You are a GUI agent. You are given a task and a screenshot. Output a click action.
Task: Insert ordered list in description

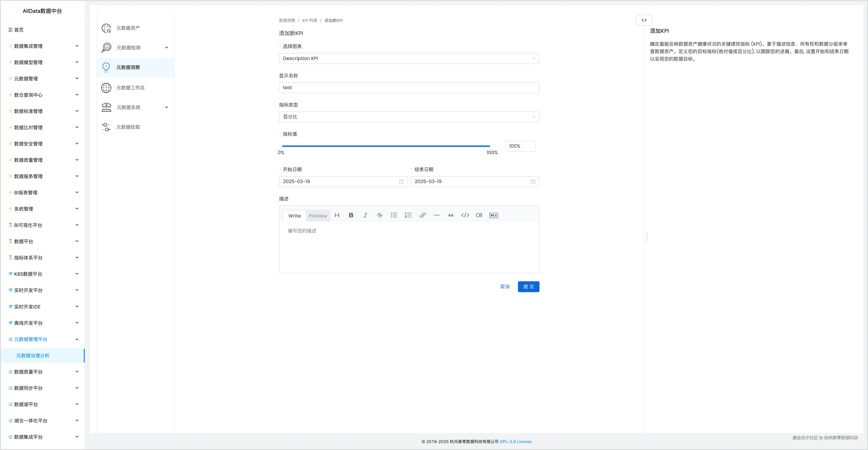pyautogui.click(x=408, y=215)
